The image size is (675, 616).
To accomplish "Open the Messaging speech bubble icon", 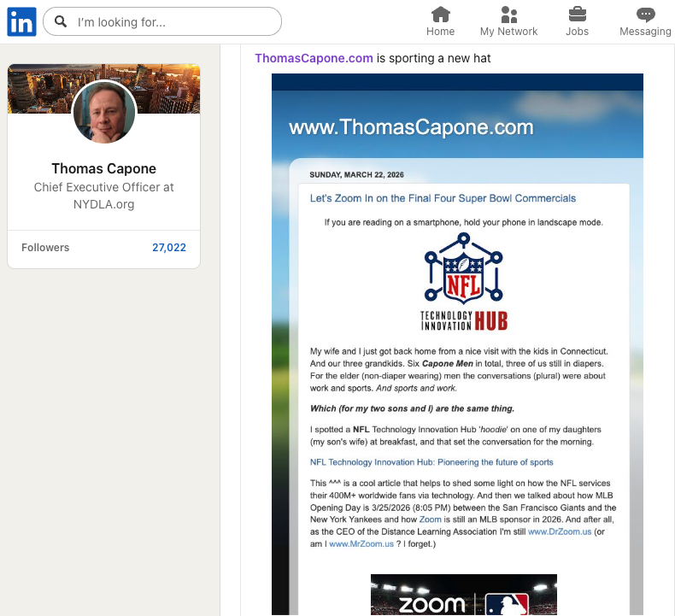I will pos(645,15).
